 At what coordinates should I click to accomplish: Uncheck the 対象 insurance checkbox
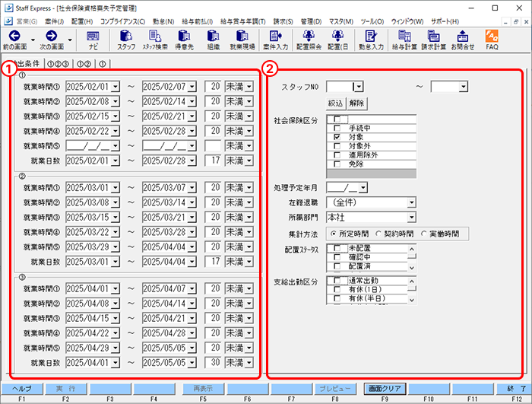pyautogui.click(x=337, y=137)
